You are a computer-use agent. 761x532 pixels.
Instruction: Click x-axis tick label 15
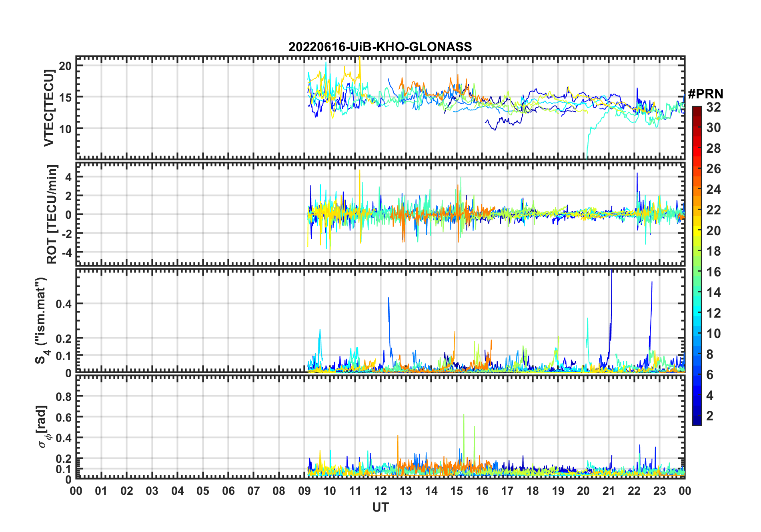tap(457, 491)
